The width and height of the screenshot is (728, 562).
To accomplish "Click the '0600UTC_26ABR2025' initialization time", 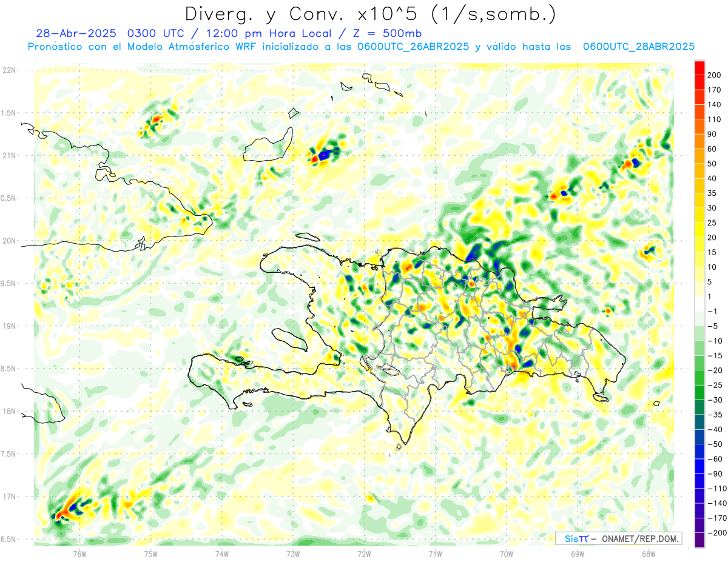I will pos(413,47).
